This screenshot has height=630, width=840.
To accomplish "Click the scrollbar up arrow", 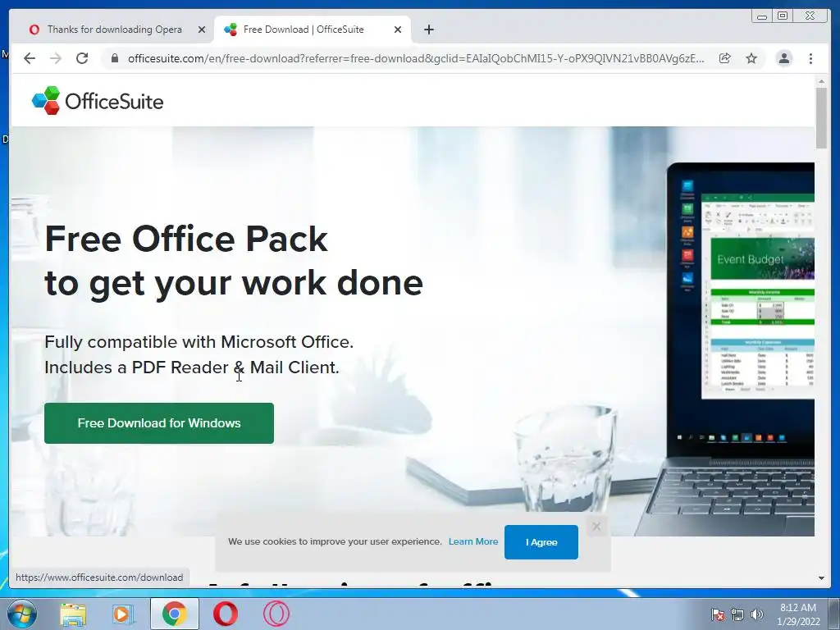I will coord(821,81).
